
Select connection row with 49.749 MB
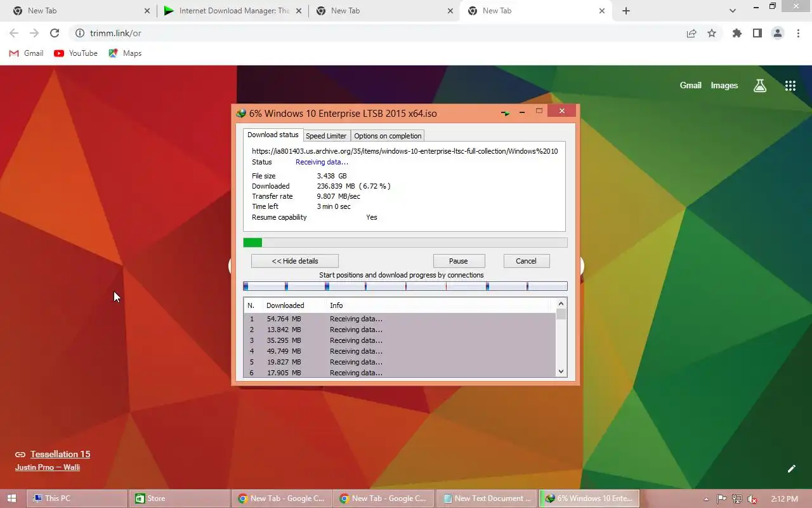point(400,351)
